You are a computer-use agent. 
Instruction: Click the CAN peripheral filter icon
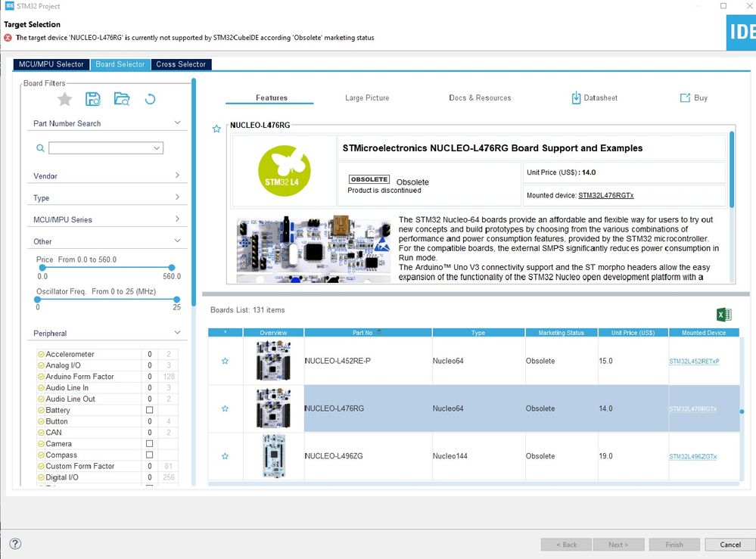point(41,432)
